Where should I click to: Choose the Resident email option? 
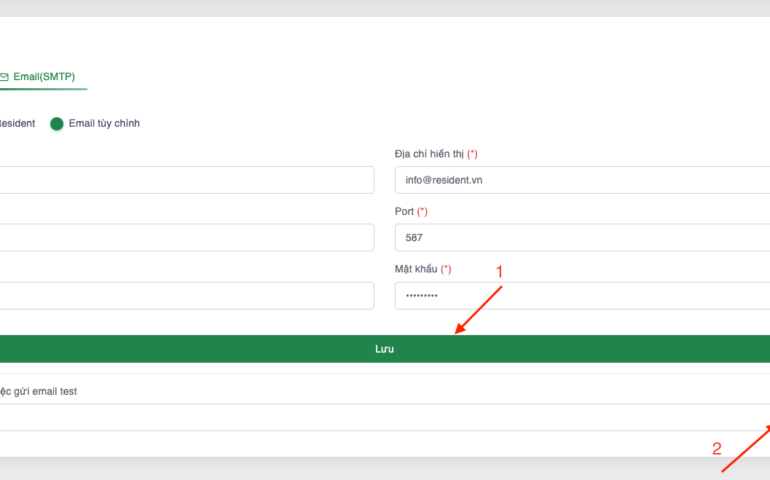coord(17,123)
